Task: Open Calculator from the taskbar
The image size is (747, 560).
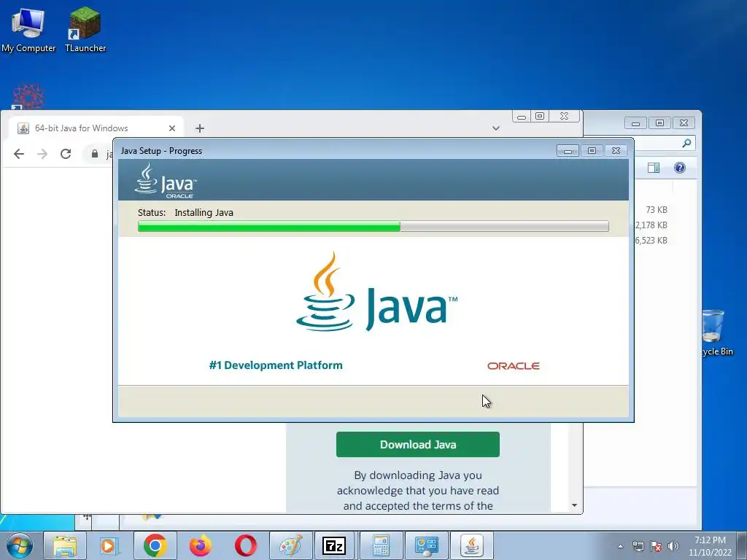Action: 381,545
